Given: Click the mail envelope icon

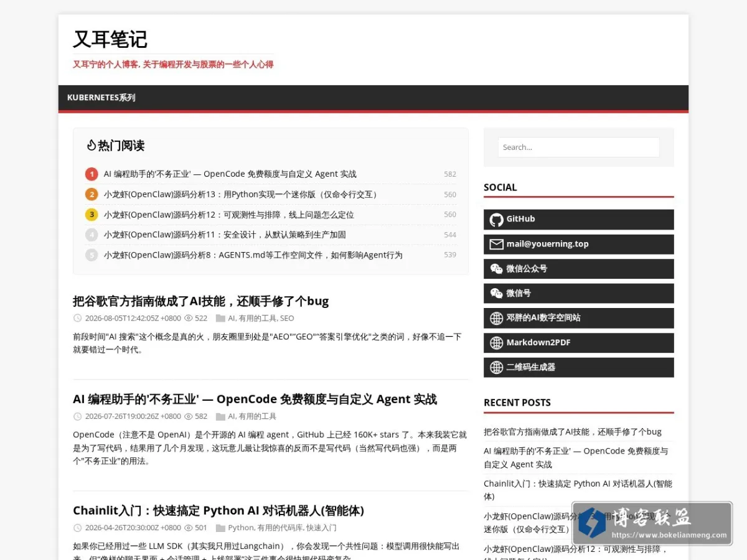Looking at the screenshot, I should tap(496, 245).
